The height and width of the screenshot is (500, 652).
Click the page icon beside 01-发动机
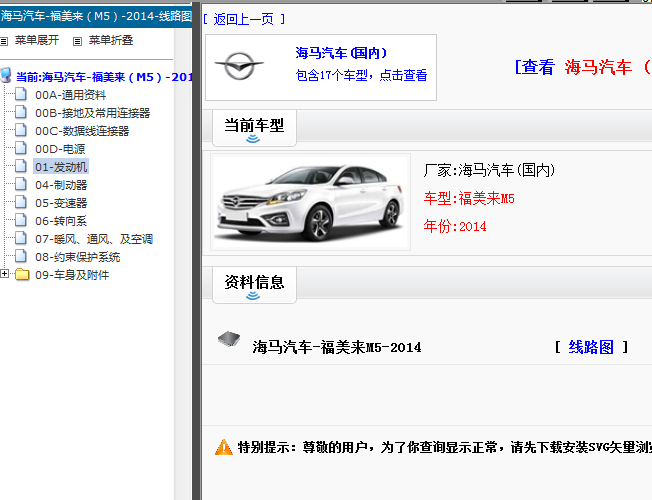tap(21, 166)
